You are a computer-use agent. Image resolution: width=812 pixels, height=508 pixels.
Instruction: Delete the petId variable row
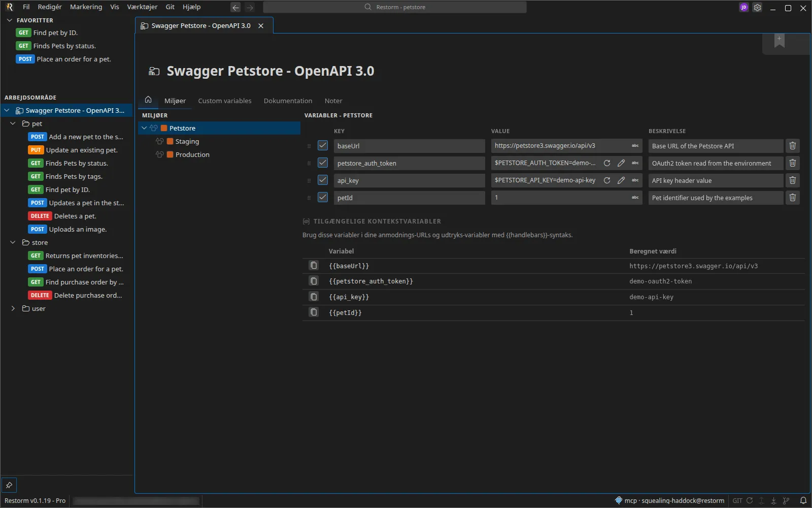(792, 198)
